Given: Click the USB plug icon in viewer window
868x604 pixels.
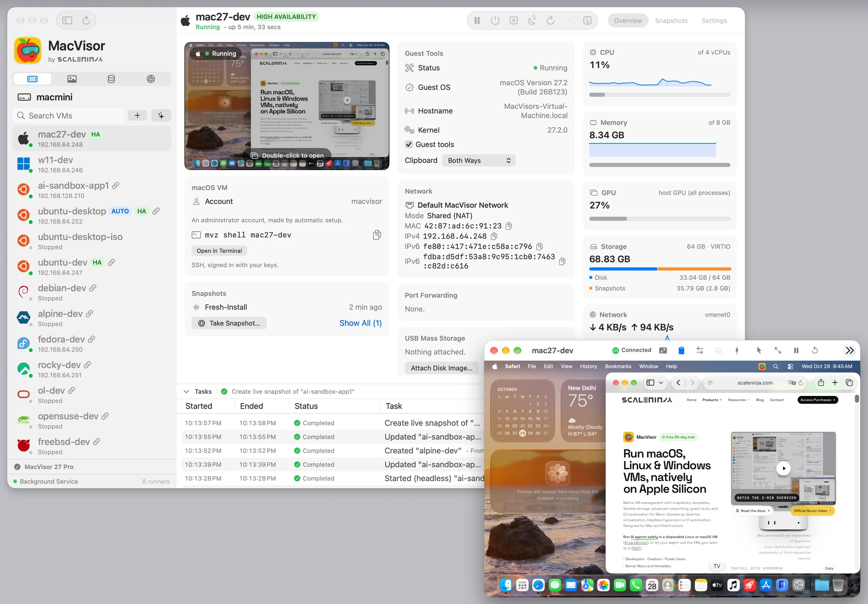Looking at the screenshot, I should pyautogui.click(x=737, y=351).
